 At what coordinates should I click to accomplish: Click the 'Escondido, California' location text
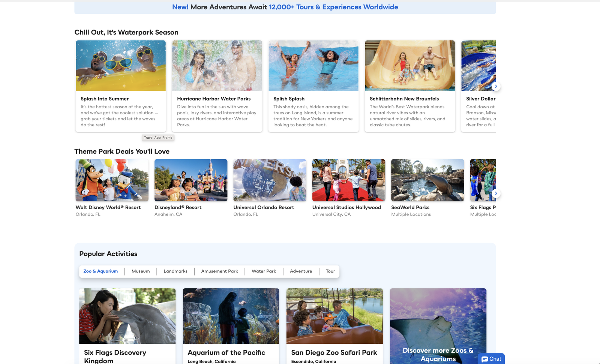(x=313, y=361)
